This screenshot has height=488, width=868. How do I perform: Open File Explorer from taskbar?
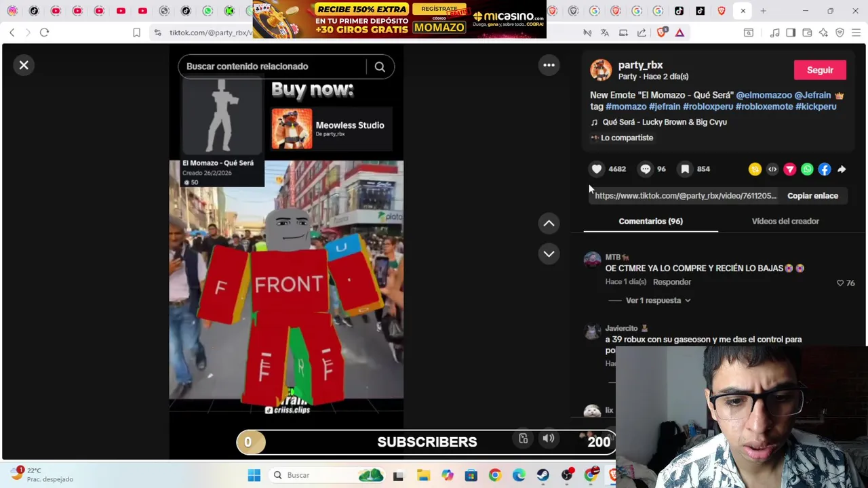tap(423, 475)
